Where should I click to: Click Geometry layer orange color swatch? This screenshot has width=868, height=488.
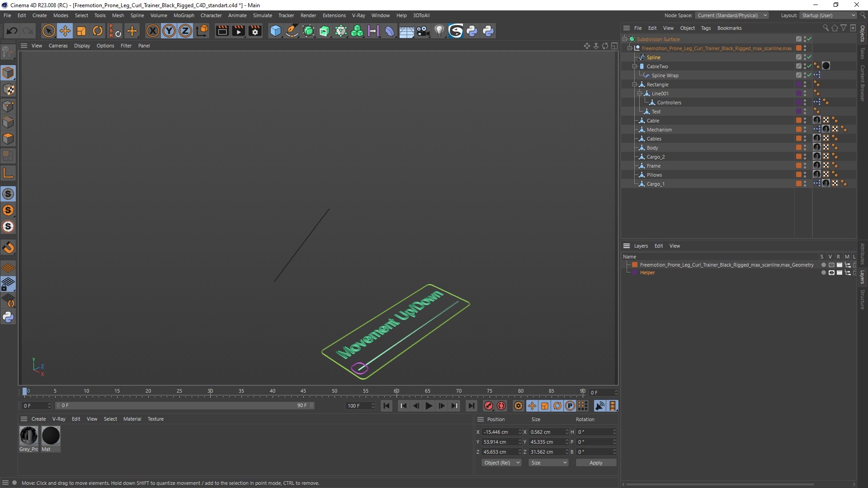[635, 265]
